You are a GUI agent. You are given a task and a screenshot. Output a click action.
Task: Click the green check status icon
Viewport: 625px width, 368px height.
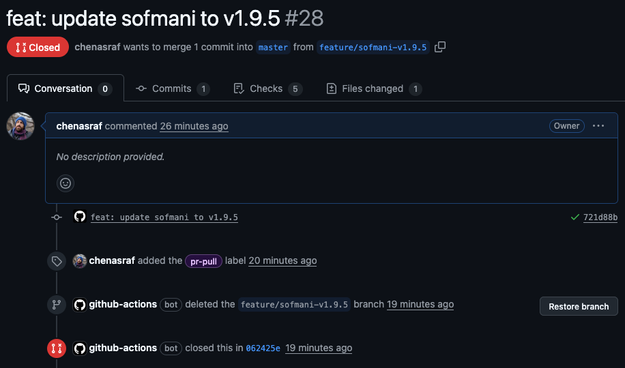tap(575, 217)
